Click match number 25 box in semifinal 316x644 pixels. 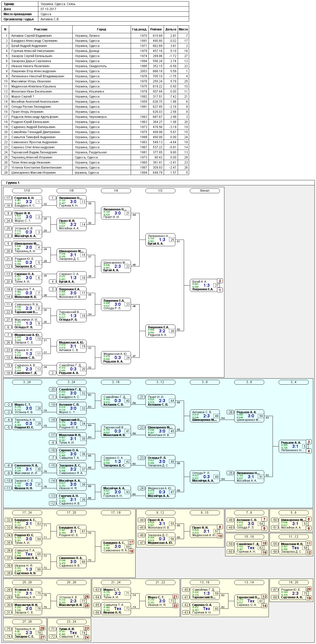[x=172, y=240]
